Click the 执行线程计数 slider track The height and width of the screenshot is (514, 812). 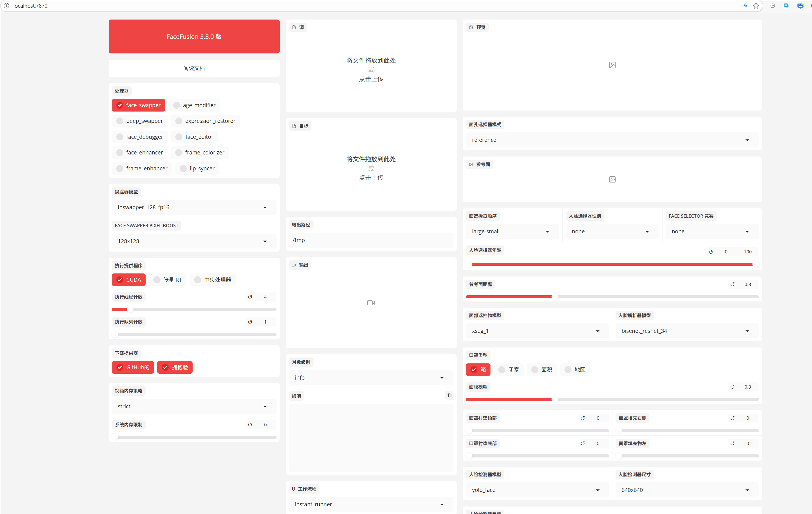194,309
